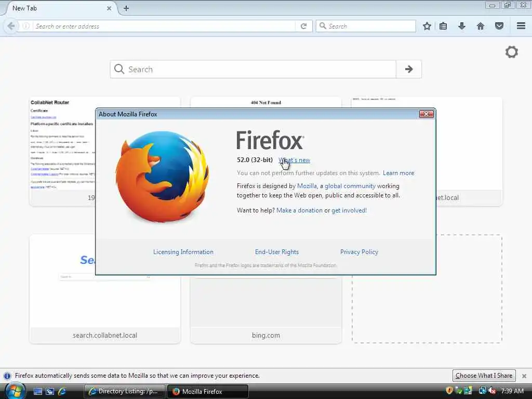Screen dimensions: 532x399
Task: Click Mozilla Firefox taskbar button
Action: (x=208, y=391)
